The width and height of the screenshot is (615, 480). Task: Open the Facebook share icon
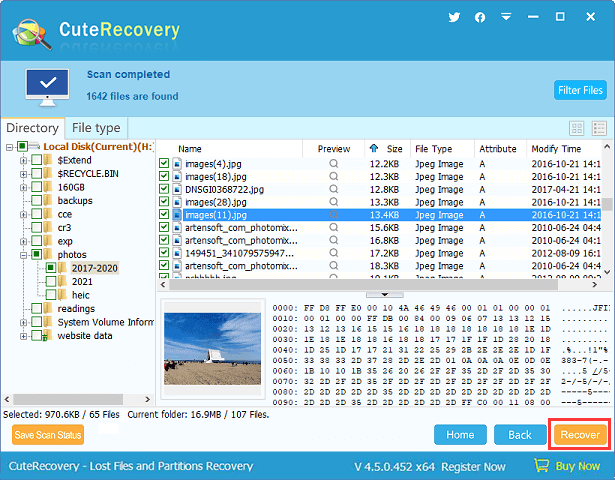[x=480, y=17]
